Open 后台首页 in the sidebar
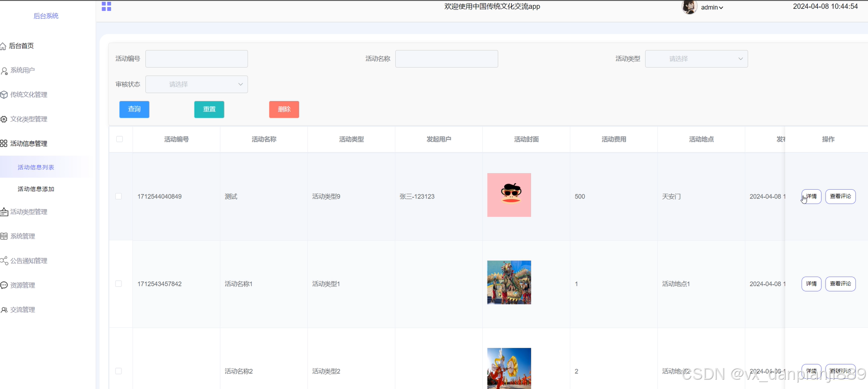This screenshot has height=389, width=868. tap(21, 46)
